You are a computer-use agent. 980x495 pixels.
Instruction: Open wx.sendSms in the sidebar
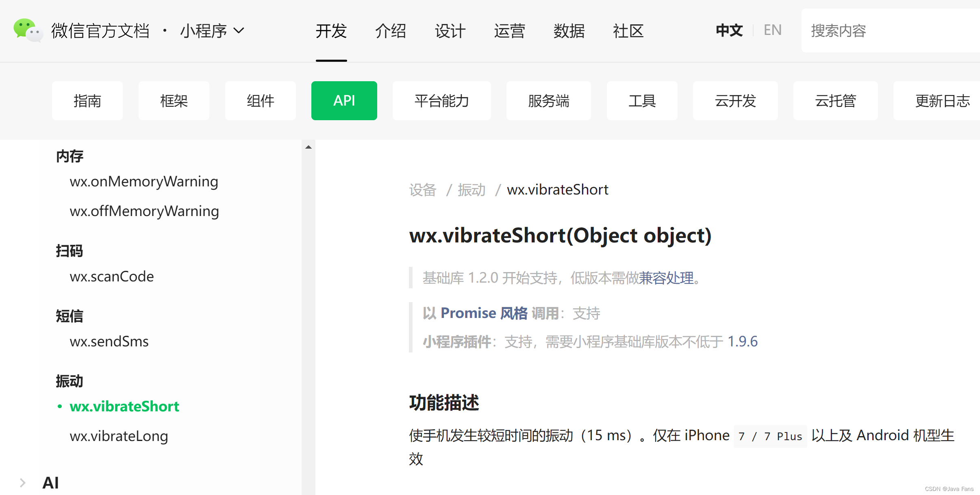[x=109, y=342]
